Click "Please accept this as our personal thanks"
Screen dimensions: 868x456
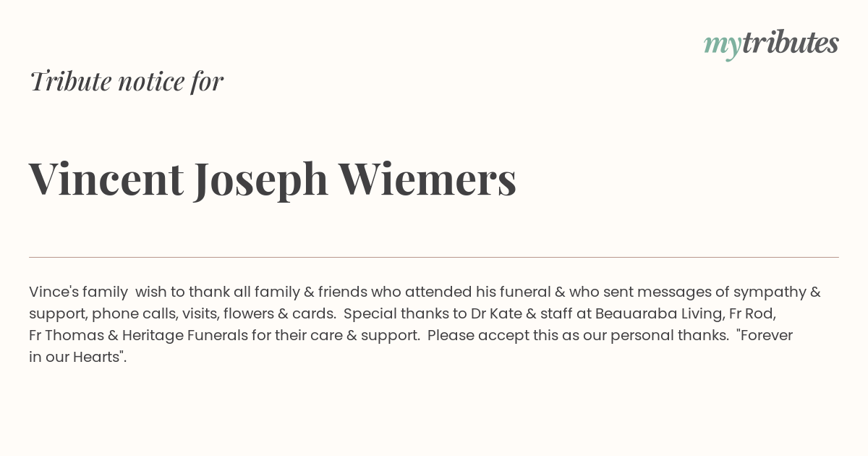coord(578,336)
